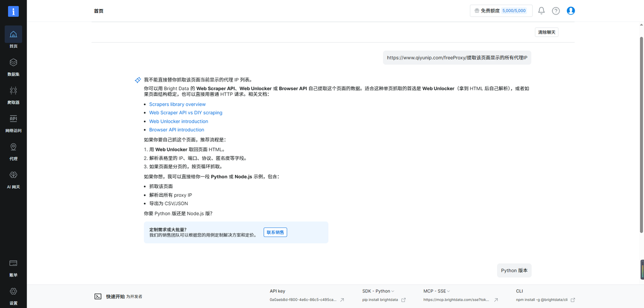
Task: Click the 你要 Python 版还是 Node.js 版? line
Action: click(178, 213)
